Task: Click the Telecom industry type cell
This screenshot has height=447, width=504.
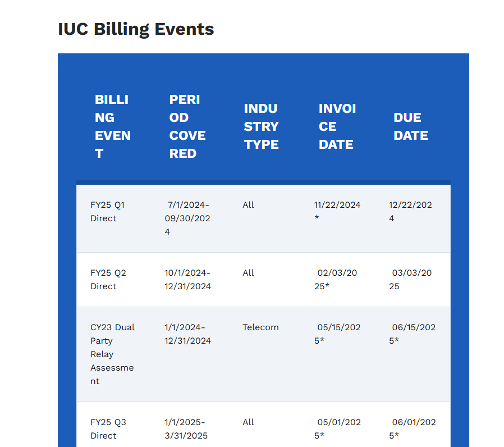Action: tap(260, 327)
